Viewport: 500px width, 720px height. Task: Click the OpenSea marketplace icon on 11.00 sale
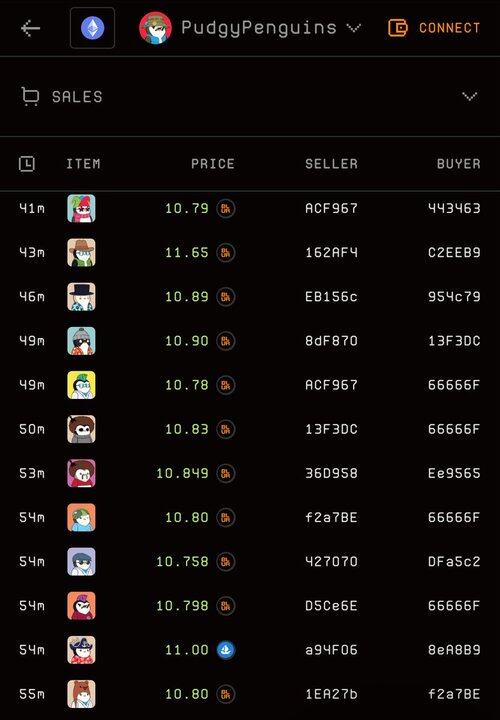(225, 650)
